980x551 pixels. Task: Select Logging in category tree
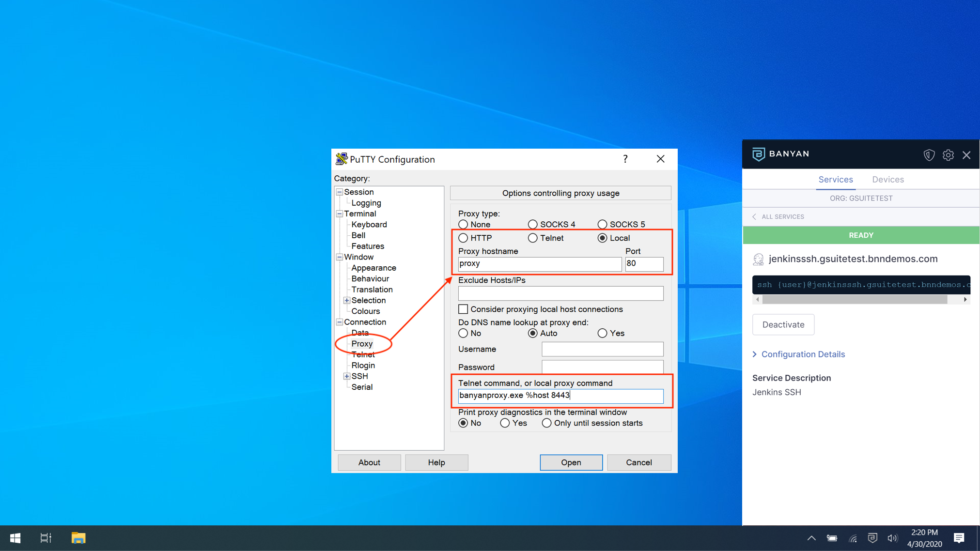tap(366, 203)
